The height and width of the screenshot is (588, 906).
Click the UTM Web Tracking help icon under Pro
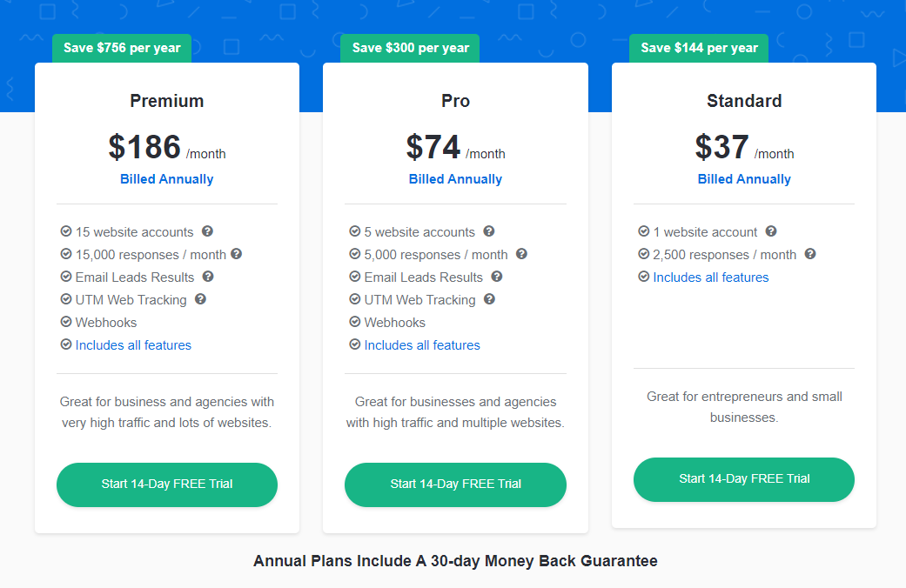tap(488, 299)
